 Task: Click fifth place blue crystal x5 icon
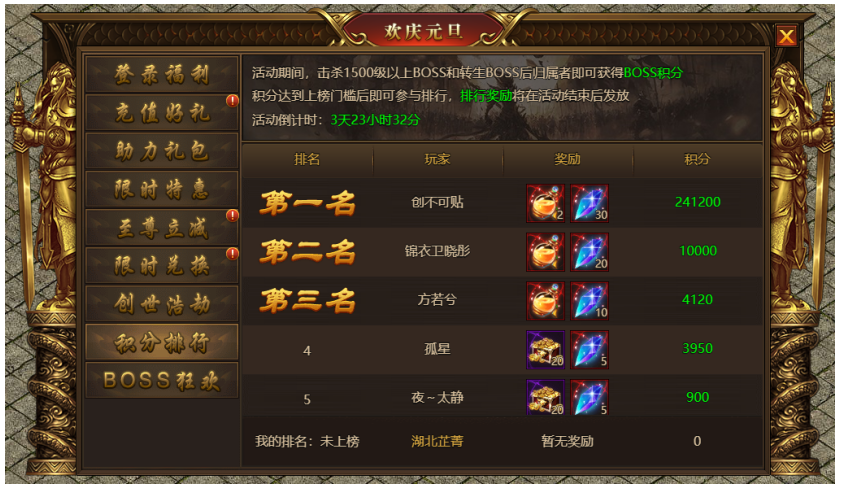point(589,397)
